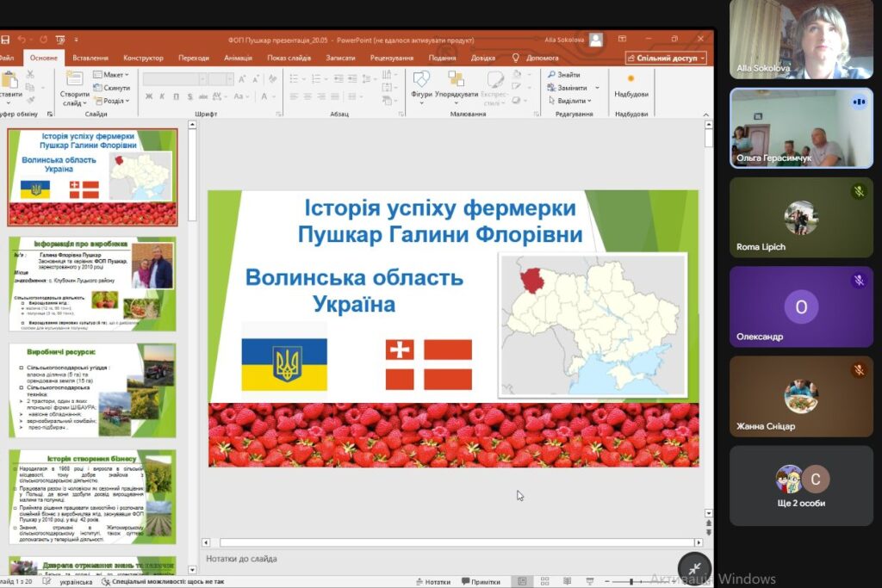
Task: Toggle strikethrough formatting
Action: point(203,96)
